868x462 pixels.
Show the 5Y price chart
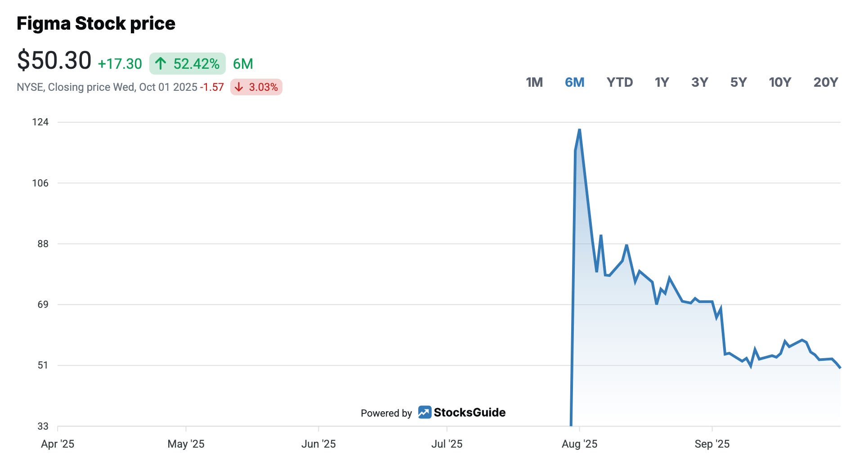(738, 83)
